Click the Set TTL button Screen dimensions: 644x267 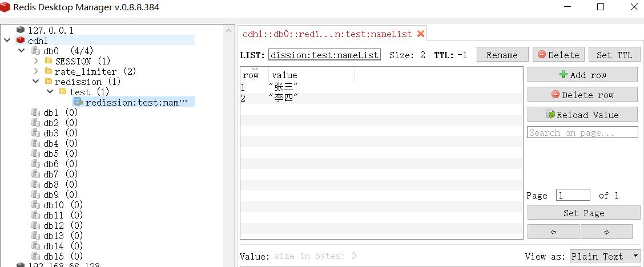pyautogui.click(x=614, y=55)
